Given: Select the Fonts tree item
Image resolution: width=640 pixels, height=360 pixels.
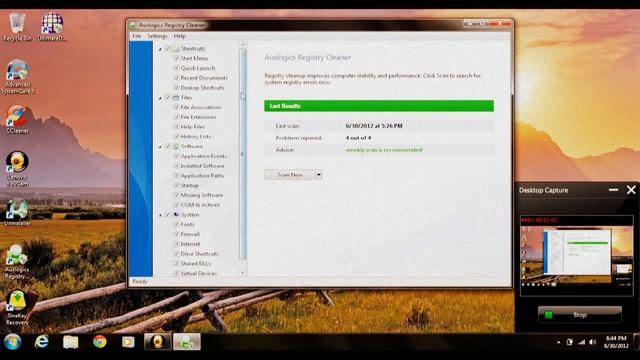Looking at the screenshot, I should pyautogui.click(x=187, y=224).
